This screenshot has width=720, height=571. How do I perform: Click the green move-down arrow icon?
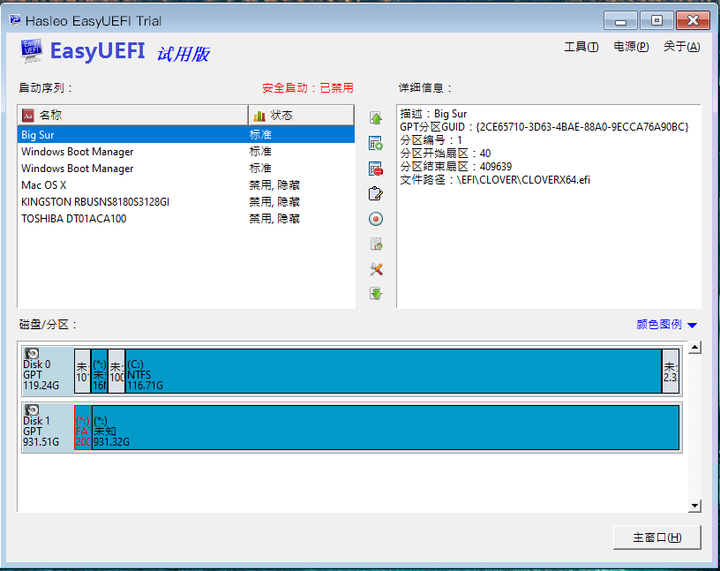coord(376,293)
